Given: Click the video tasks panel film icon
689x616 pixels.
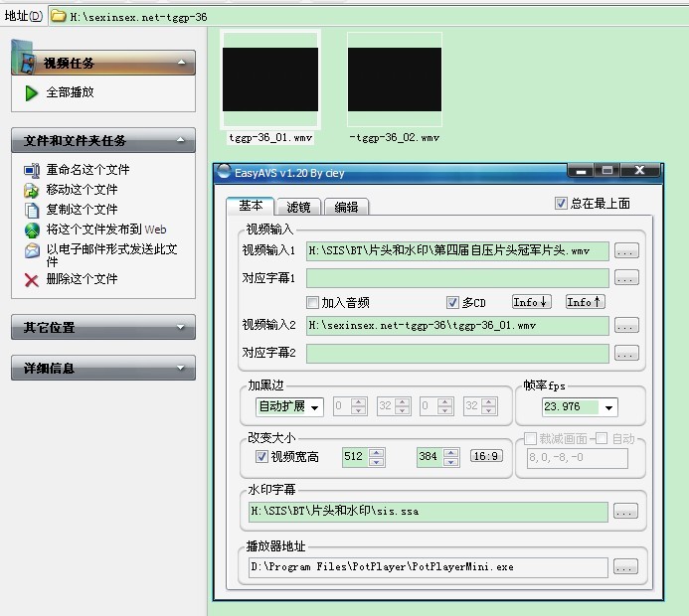Looking at the screenshot, I should coord(26,60).
